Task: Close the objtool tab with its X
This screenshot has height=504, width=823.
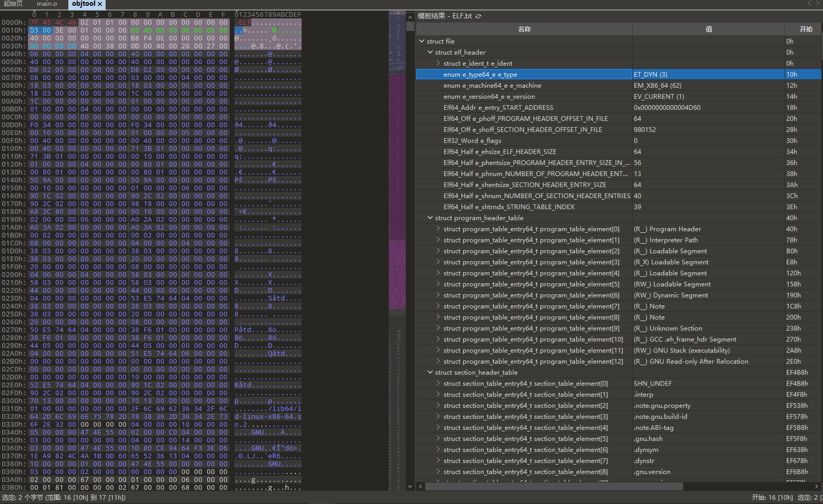Action: click(x=100, y=4)
